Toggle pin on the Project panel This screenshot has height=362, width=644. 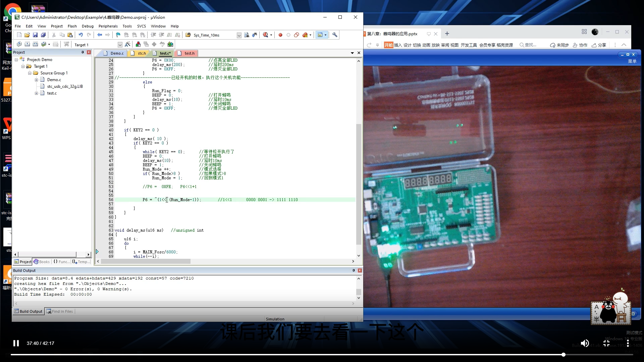coord(83,52)
